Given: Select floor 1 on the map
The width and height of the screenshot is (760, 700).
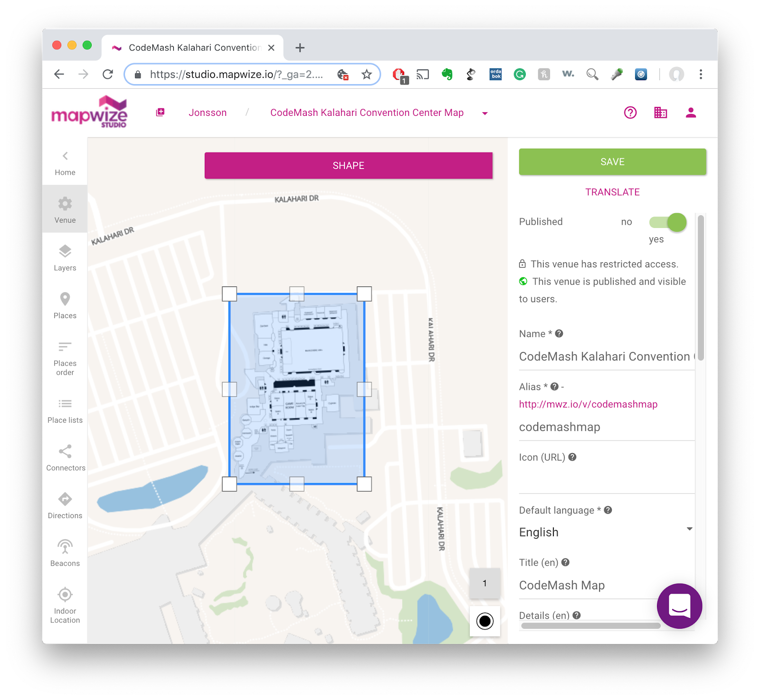Looking at the screenshot, I should click(484, 583).
